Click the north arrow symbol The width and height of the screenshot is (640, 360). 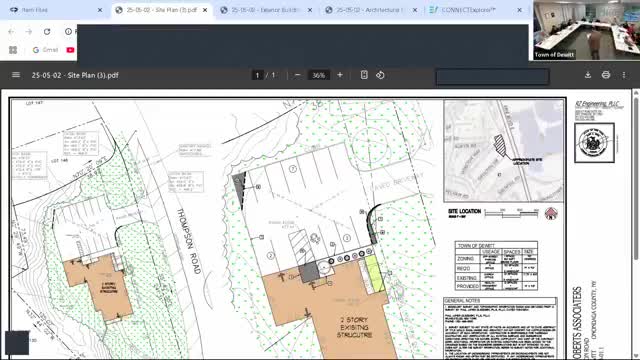pyautogui.click(x=551, y=213)
